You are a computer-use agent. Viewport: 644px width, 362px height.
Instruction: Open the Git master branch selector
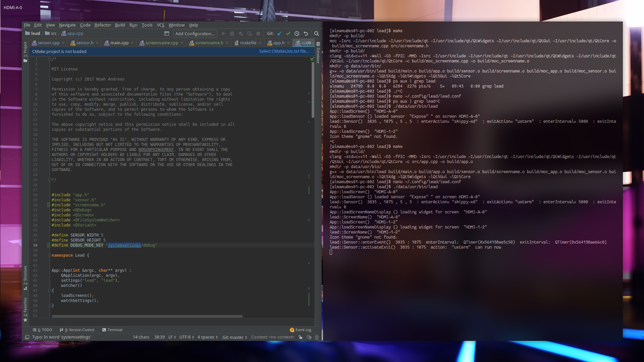coord(234,337)
